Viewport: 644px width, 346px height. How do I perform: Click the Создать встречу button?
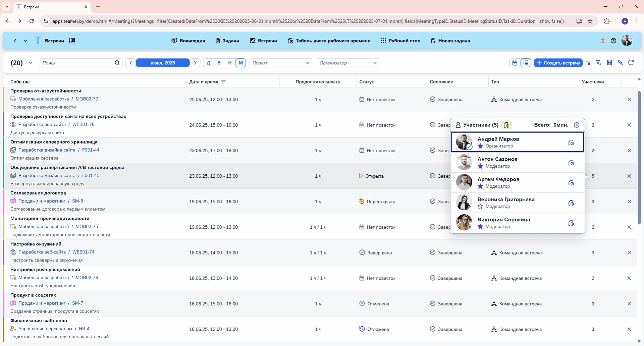pyautogui.click(x=558, y=63)
